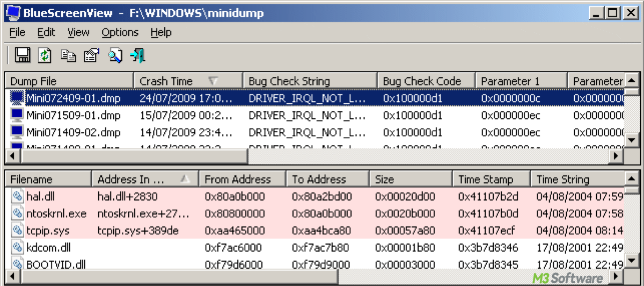This screenshot has width=644, height=286.
Task: Maximize the BlueScreenView window
Action: click(612, 13)
